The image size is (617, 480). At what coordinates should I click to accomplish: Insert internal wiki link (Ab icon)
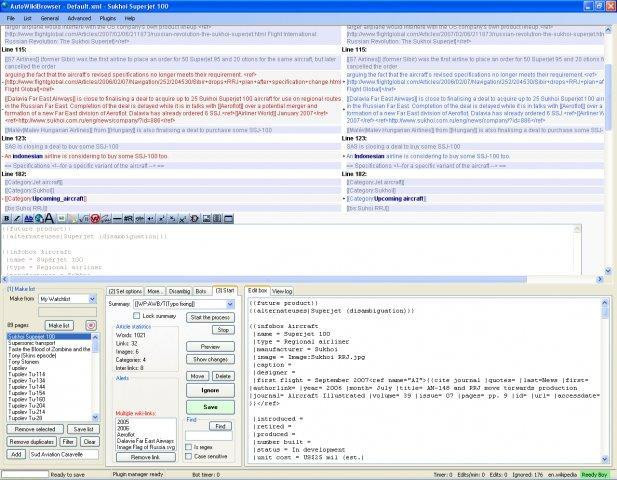28,218
